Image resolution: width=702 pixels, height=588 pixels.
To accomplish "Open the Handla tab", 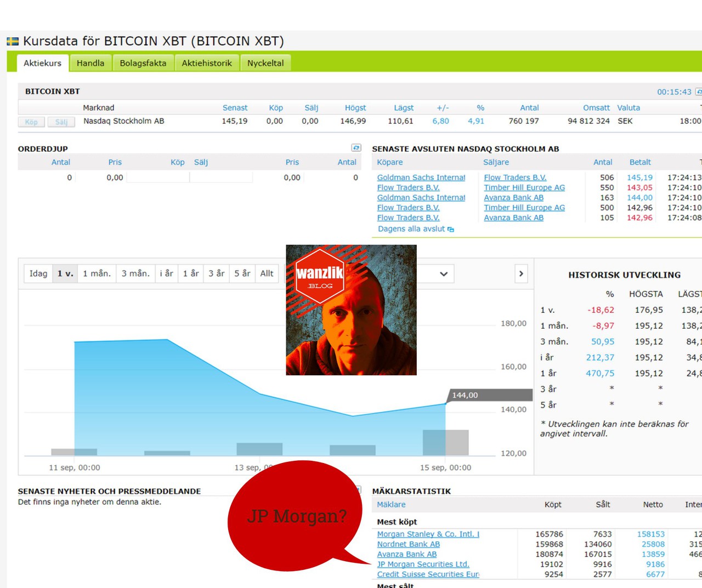I will (x=90, y=63).
